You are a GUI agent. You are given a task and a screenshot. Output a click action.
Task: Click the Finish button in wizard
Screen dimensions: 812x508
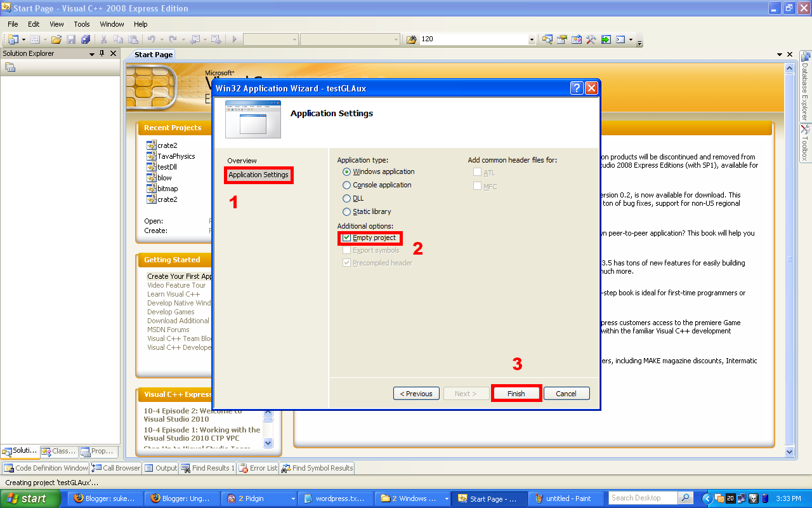click(x=516, y=394)
